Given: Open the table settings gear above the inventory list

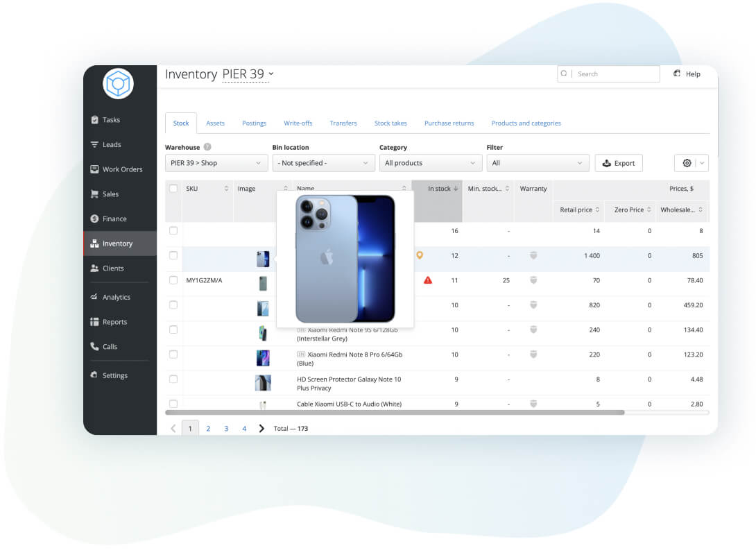Looking at the screenshot, I should point(686,162).
